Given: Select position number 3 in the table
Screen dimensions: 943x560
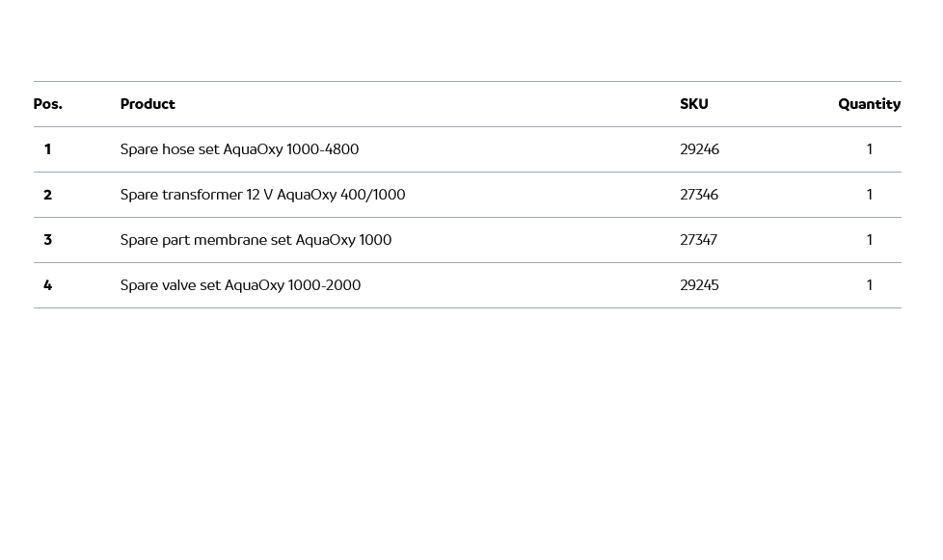Looking at the screenshot, I should pos(47,240).
